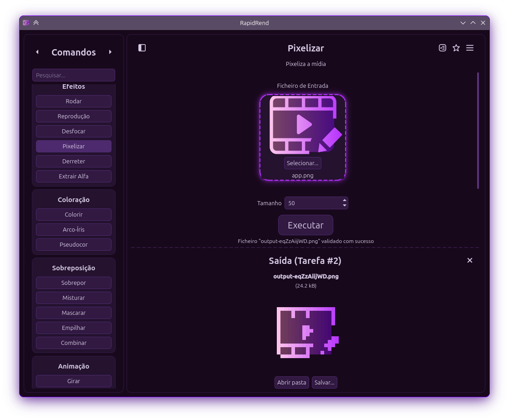Select the Pseudocor command

[x=74, y=244]
